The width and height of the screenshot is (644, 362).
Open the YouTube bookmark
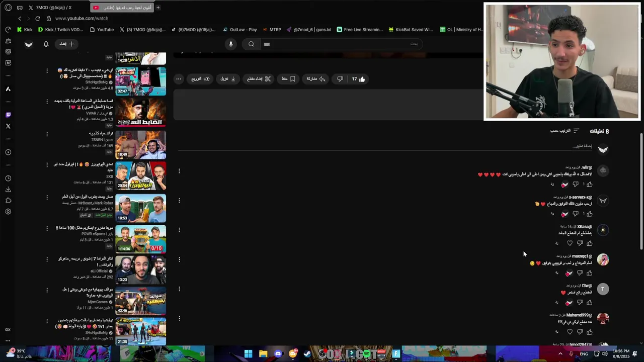click(x=102, y=30)
